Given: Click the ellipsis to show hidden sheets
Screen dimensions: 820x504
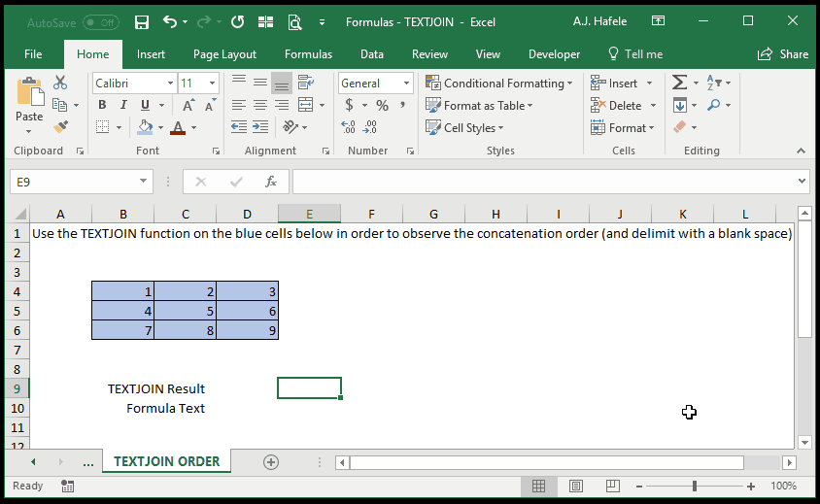Looking at the screenshot, I should click(x=87, y=462).
